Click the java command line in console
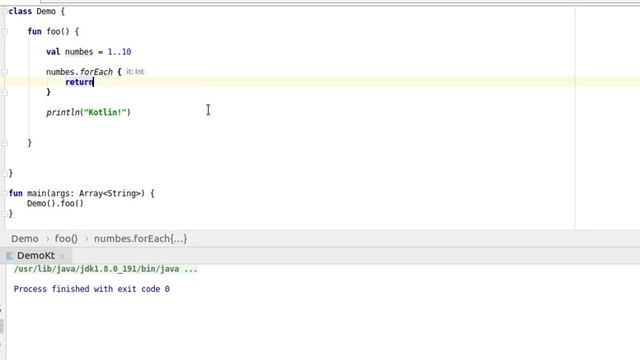 click(105, 269)
